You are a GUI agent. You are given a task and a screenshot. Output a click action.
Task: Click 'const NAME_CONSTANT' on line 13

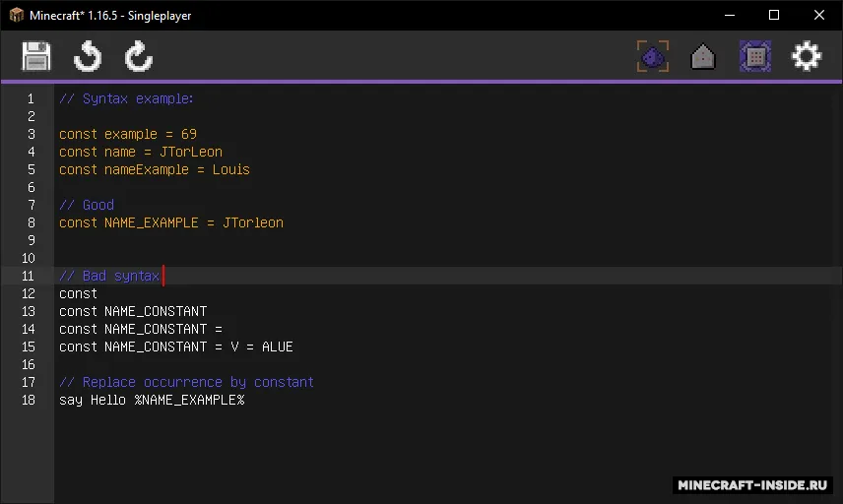[133, 311]
